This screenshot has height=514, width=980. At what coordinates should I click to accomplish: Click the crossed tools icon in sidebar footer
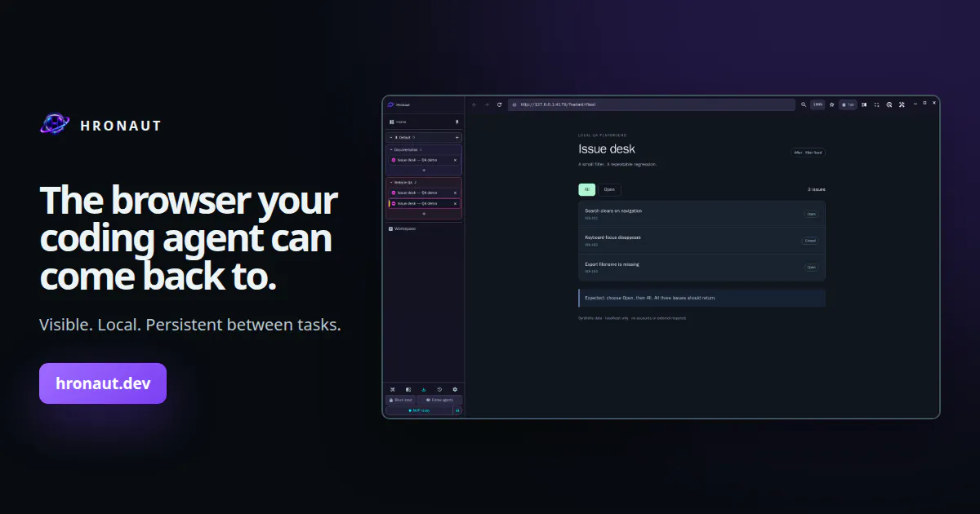[x=393, y=389]
